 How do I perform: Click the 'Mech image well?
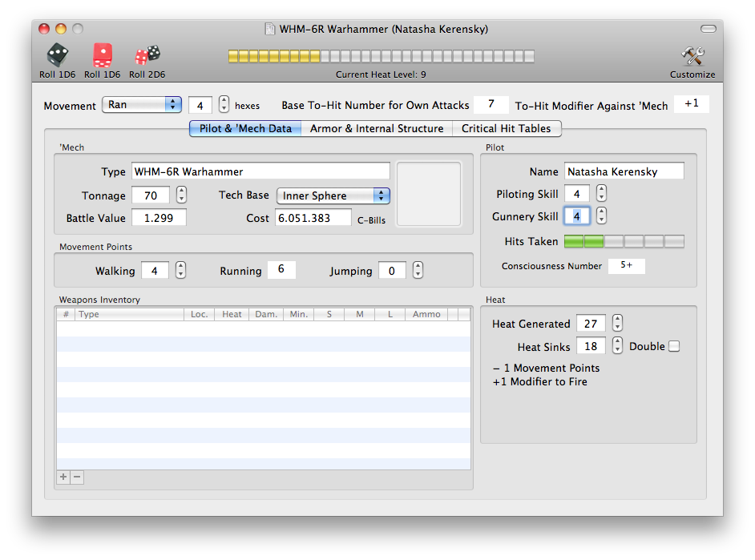tap(429, 194)
